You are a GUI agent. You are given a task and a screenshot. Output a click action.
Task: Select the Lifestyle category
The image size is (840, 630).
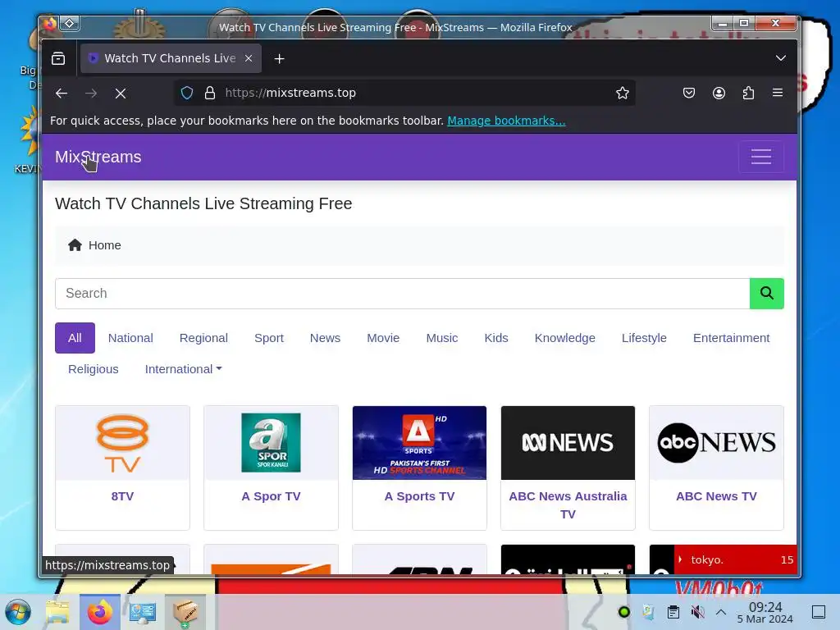(644, 338)
